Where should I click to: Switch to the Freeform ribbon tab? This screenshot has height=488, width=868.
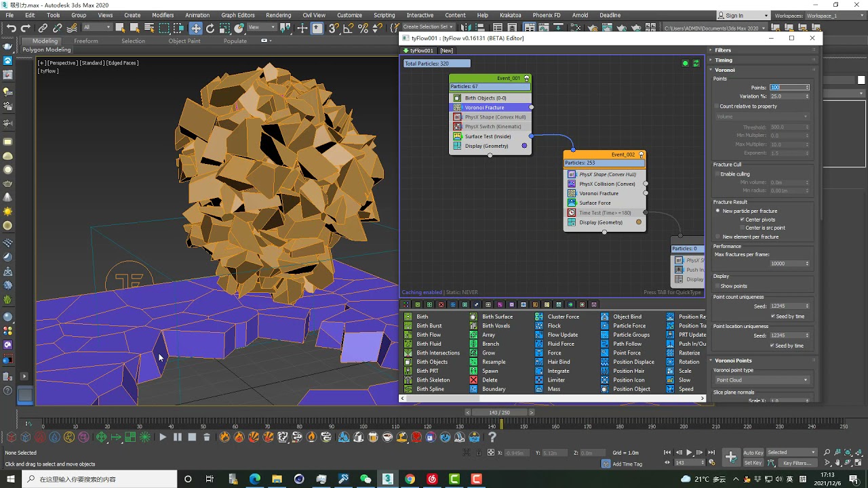point(86,41)
